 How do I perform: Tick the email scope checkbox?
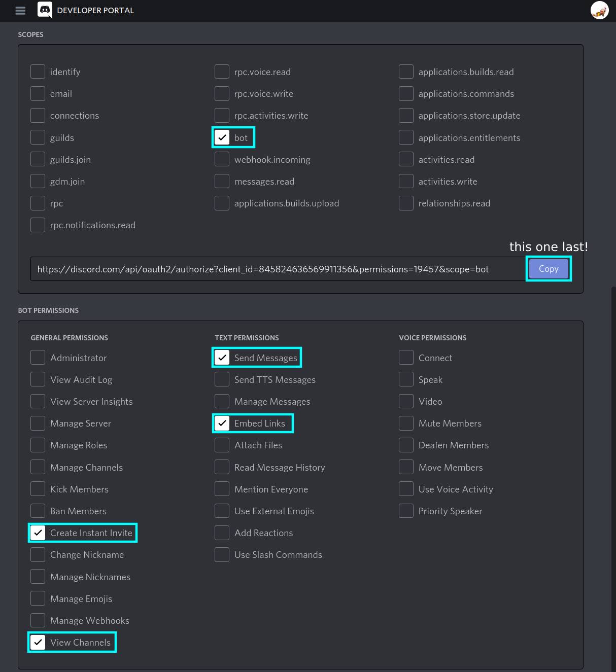[38, 93]
